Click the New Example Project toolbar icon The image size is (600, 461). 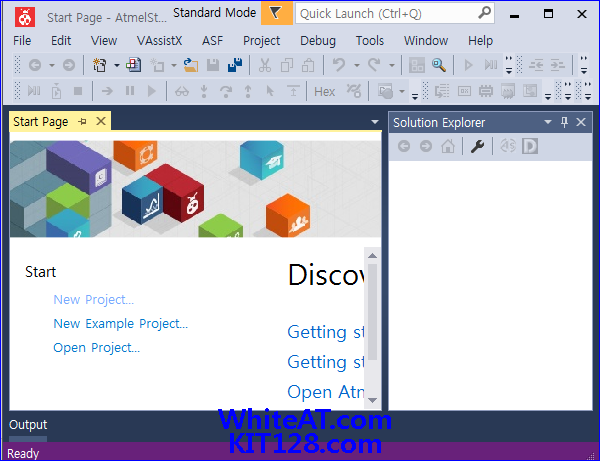pyautogui.click(x=133, y=65)
